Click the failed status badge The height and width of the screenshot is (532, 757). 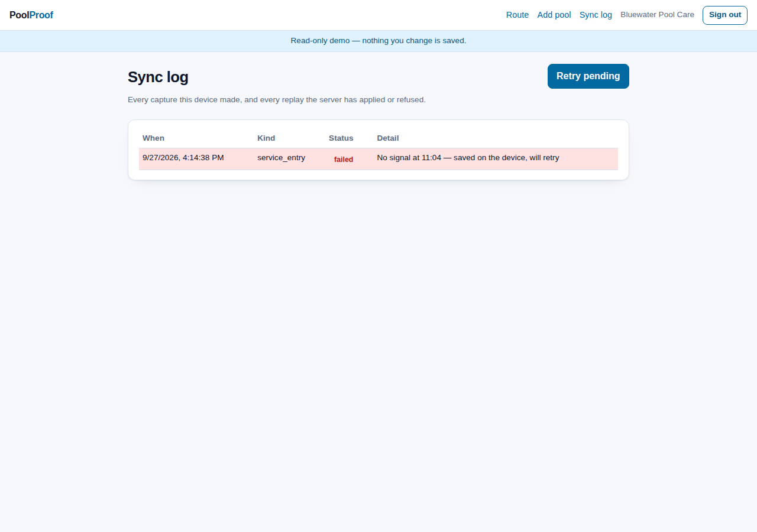(x=344, y=159)
